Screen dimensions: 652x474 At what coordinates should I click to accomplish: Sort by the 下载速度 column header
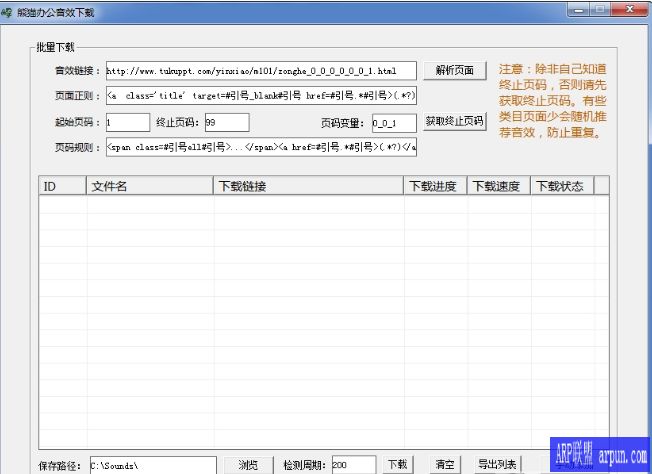coord(499,186)
